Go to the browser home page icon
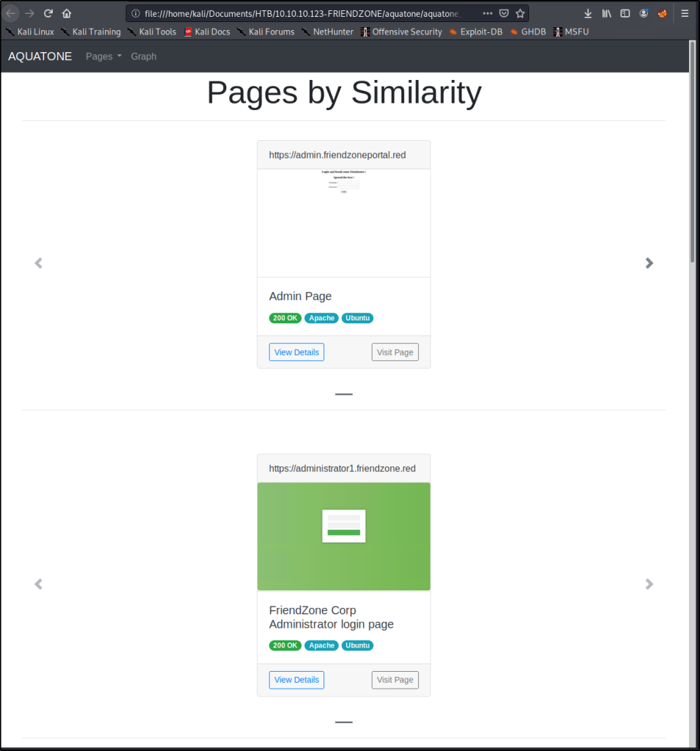The width and height of the screenshot is (700, 751). tap(67, 13)
